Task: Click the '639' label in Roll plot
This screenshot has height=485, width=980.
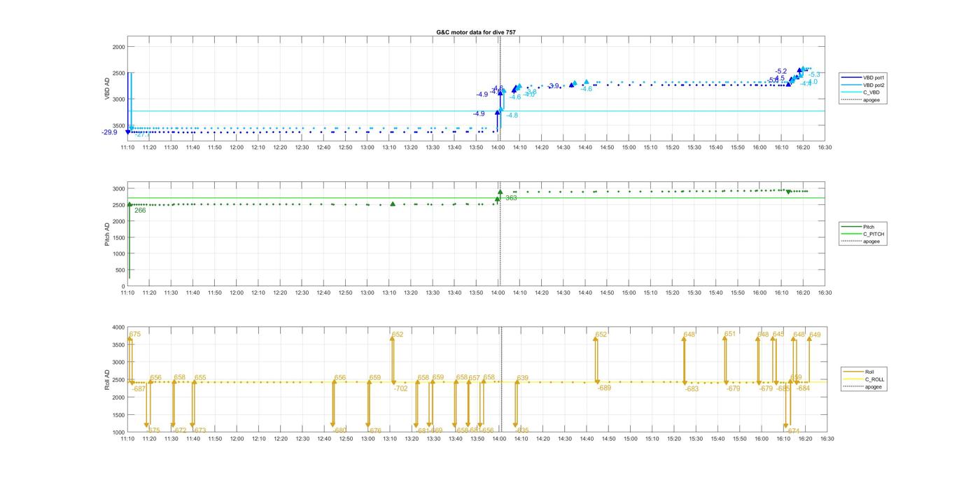Action: 523,378
